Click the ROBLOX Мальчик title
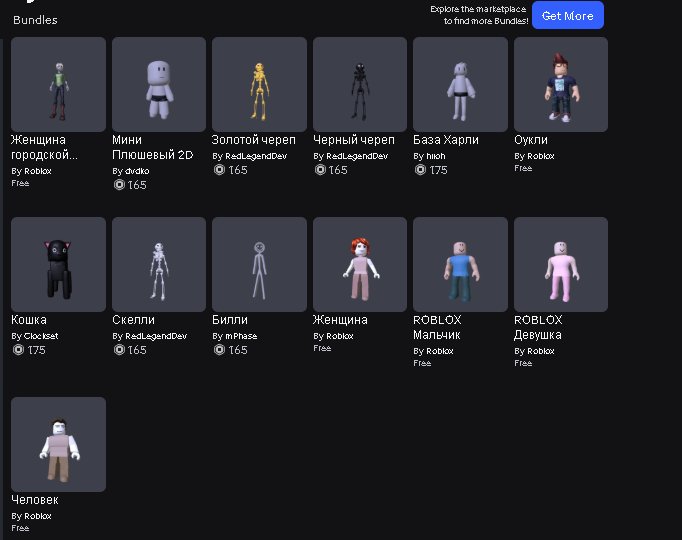Viewport: 682px width, 540px height. click(x=437, y=327)
